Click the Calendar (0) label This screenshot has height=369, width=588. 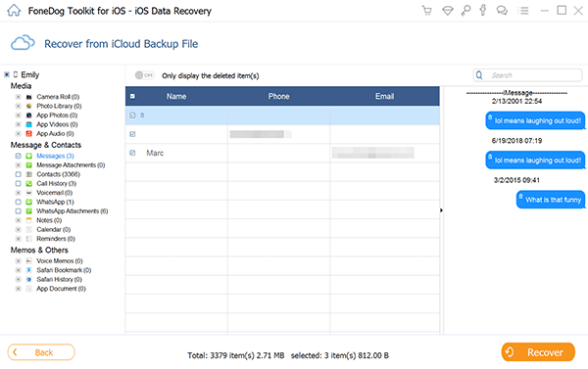click(x=53, y=230)
